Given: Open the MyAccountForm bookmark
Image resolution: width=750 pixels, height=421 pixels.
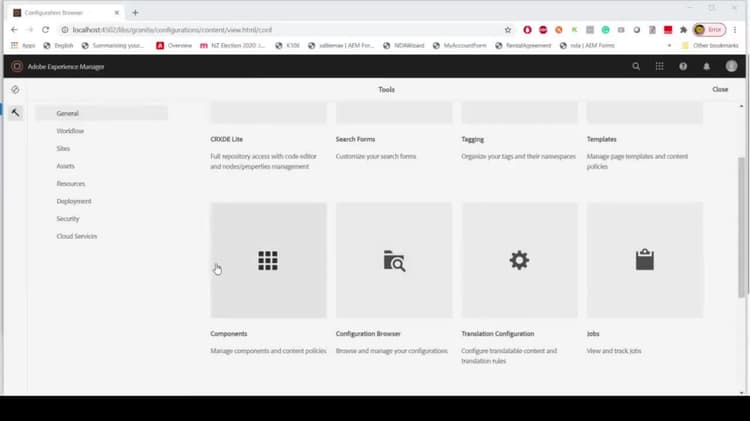Looking at the screenshot, I should pyautogui.click(x=459, y=45).
